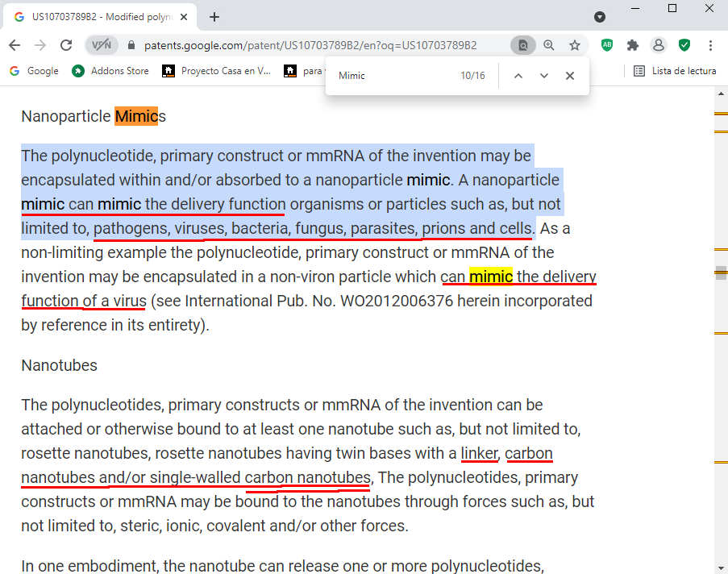Expand the tab search dropdown arrow
Image resolution: width=728 pixels, height=574 pixels.
(x=600, y=16)
